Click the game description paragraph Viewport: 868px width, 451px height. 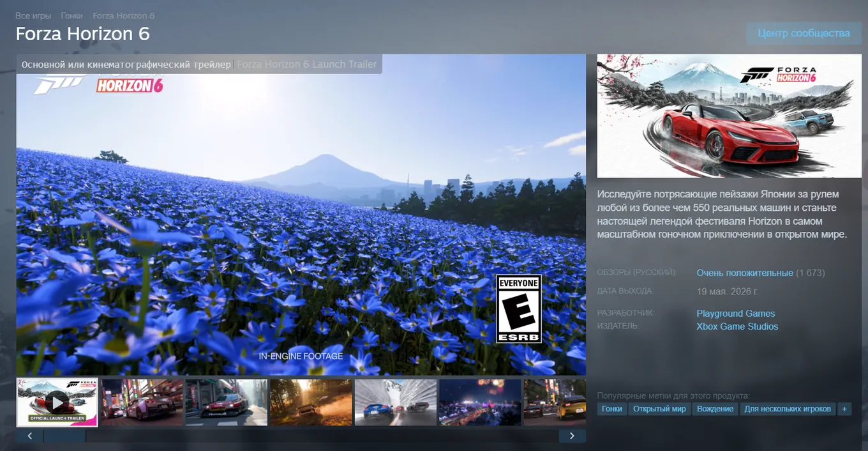tap(724, 214)
